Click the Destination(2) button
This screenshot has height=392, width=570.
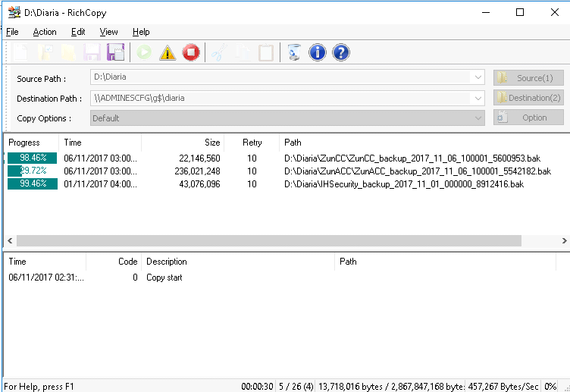[x=528, y=98]
